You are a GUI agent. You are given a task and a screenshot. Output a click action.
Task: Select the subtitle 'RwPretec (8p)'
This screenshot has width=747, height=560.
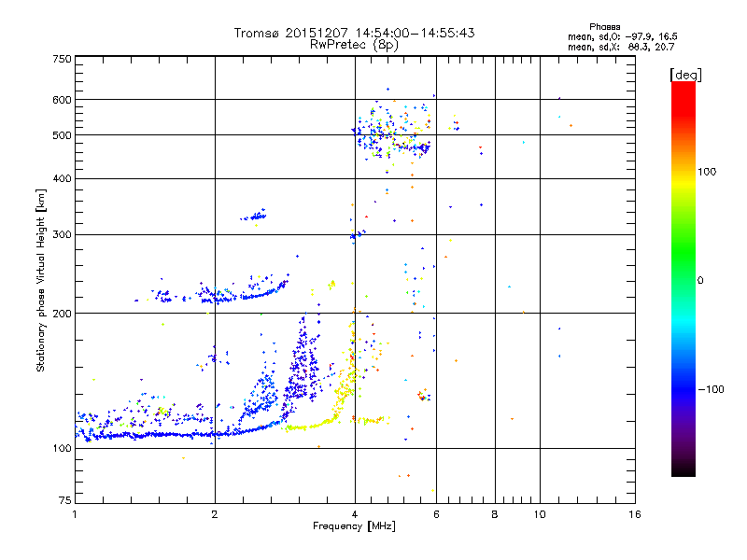[x=354, y=45]
